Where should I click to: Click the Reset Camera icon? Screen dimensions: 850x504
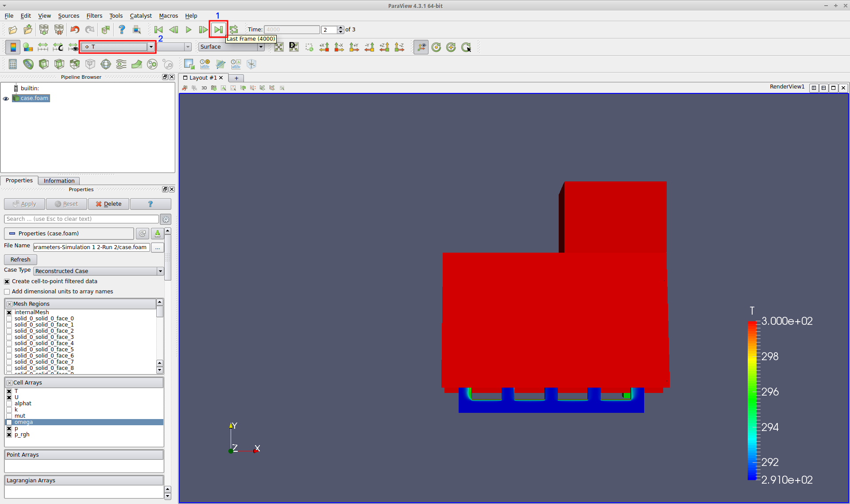(x=278, y=47)
